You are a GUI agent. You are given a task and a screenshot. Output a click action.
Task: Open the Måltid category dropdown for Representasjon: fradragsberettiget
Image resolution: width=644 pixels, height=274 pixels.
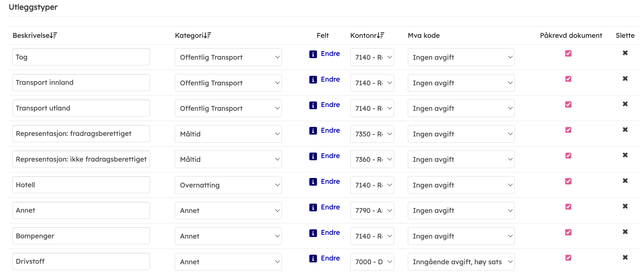tap(228, 134)
